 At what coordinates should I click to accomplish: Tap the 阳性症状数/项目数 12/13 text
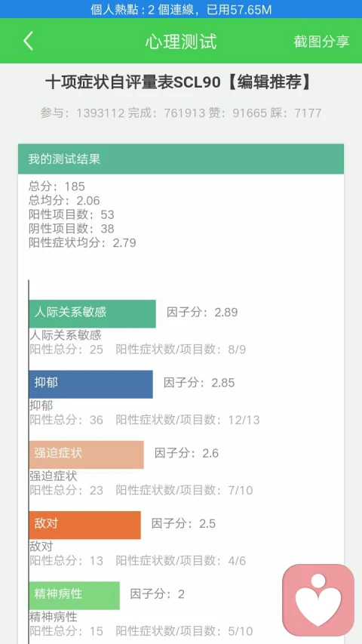click(x=188, y=420)
